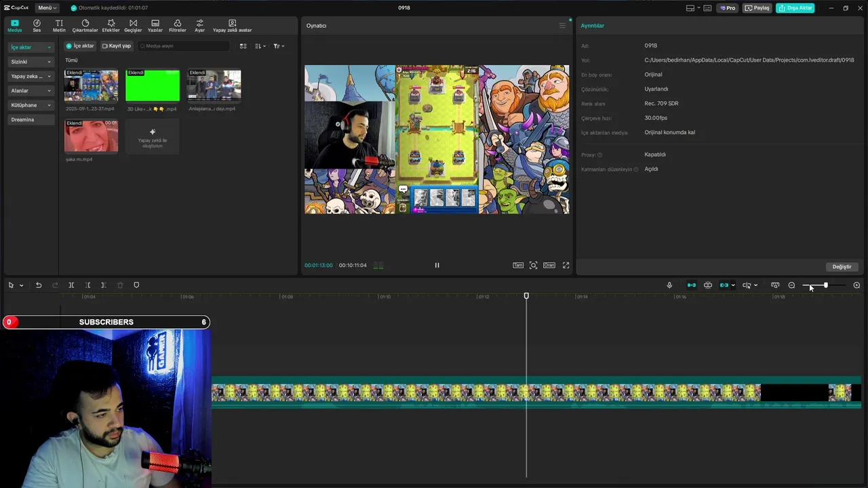This screenshot has width=868, height=488.
Task: Expand the Sizinki sidebar section
Action: [x=31, y=62]
